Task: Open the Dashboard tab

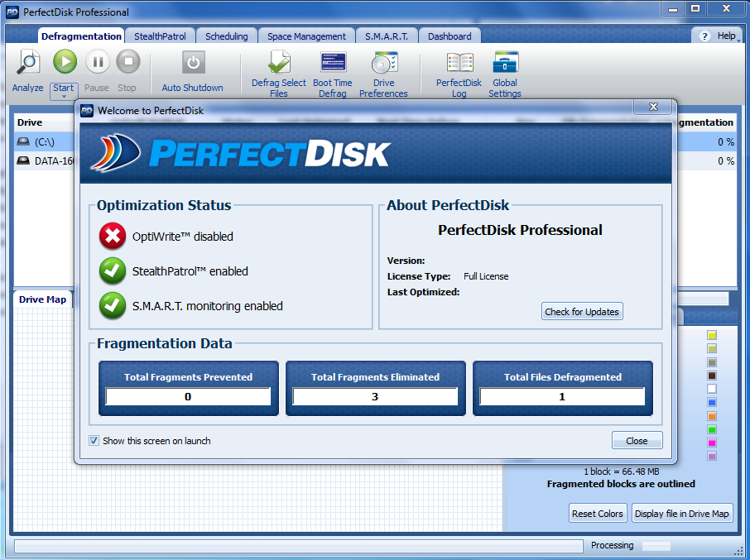Action: coord(450,36)
